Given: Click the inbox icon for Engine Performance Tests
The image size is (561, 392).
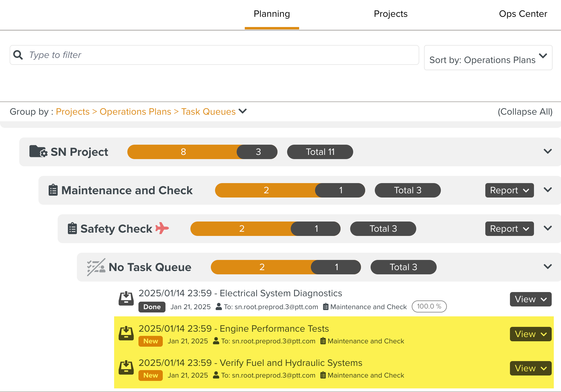Looking at the screenshot, I should (x=126, y=333).
